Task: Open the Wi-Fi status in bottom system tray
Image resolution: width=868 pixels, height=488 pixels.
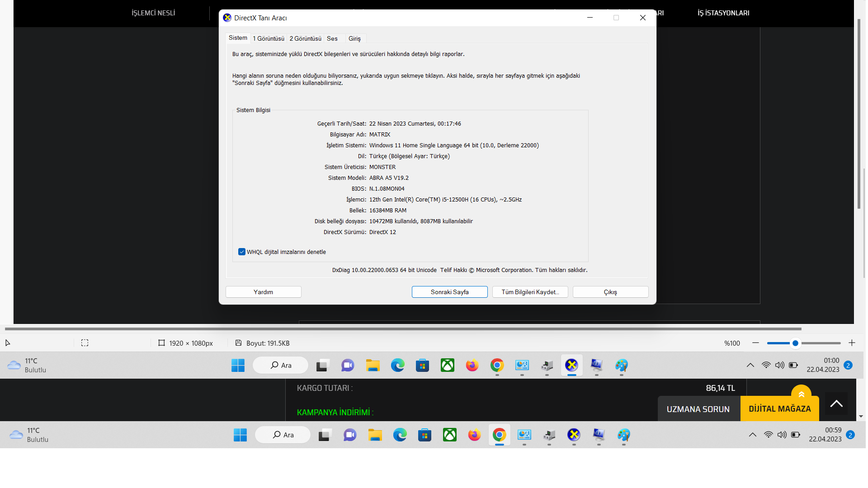Action: 768,435
